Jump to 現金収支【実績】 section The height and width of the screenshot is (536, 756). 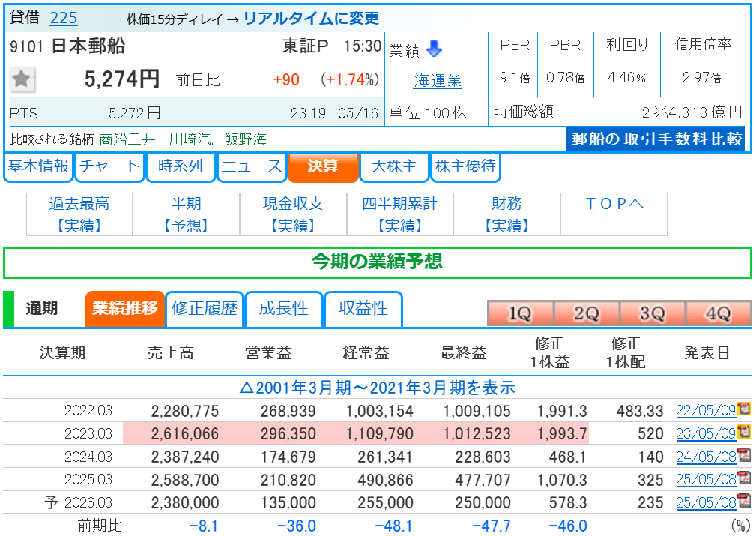[293, 214]
